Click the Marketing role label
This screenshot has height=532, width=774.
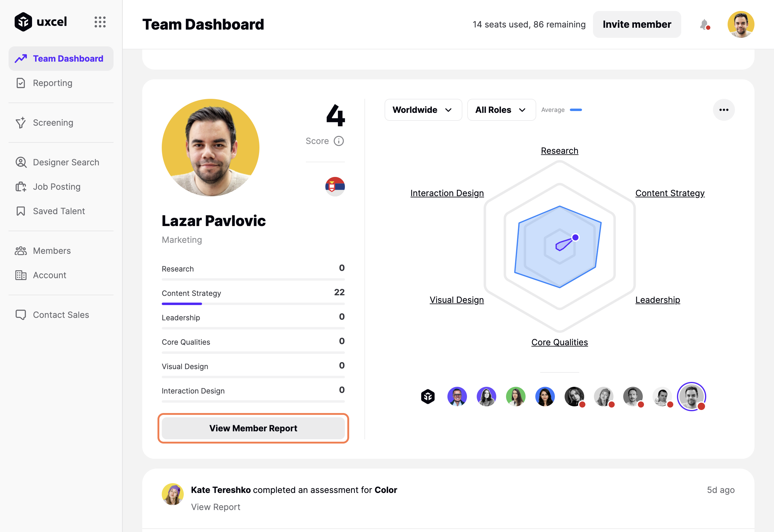click(x=182, y=240)
